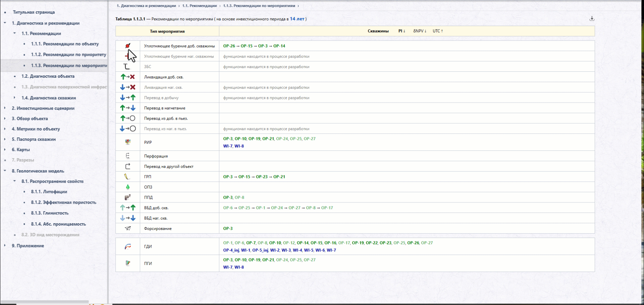Viewport: 644px width, 305px height.
Task: Click the Перфорация row icon
Action: pos(128,156)
